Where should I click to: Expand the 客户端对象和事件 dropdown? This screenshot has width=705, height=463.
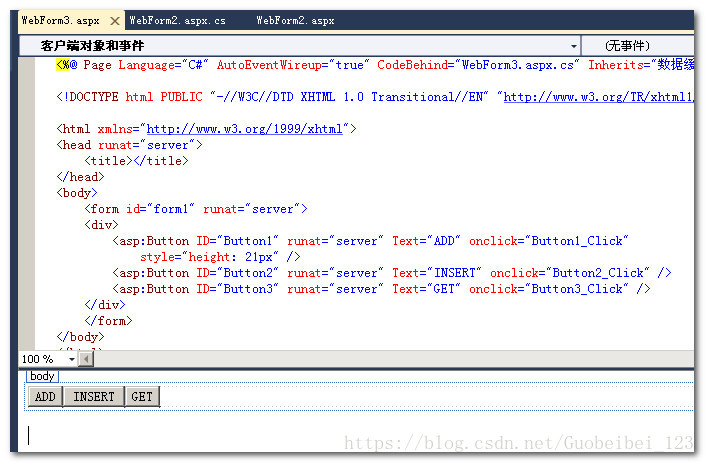(x=573, y=46)
